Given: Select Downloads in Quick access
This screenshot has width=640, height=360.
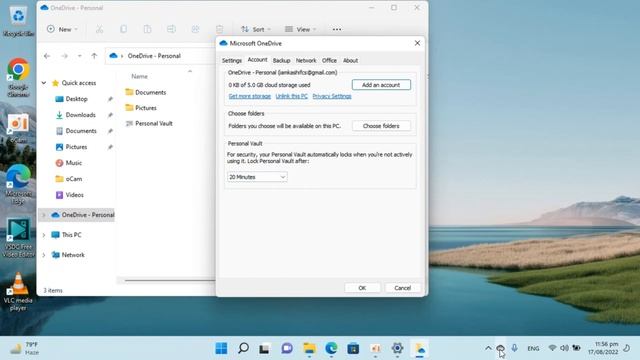Looking at the screenshot, I should coord(80,115).
